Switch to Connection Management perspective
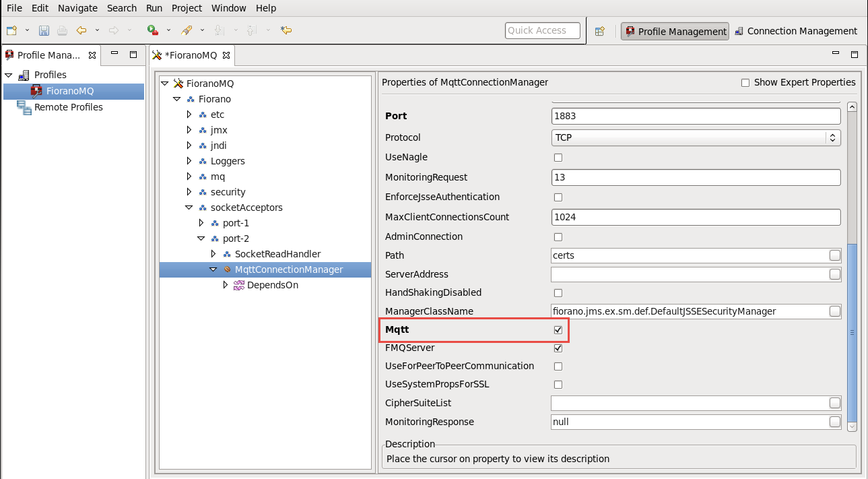 [x=796, y=31]
